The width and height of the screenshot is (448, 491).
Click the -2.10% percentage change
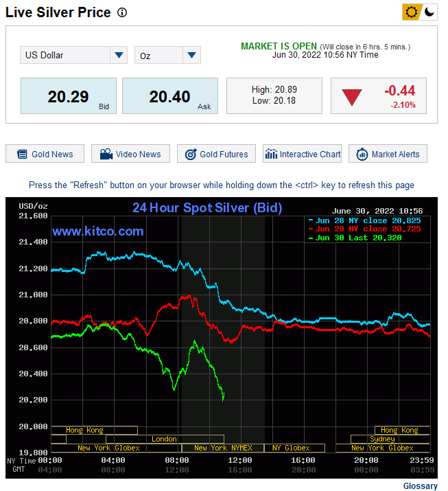(403, 105)
